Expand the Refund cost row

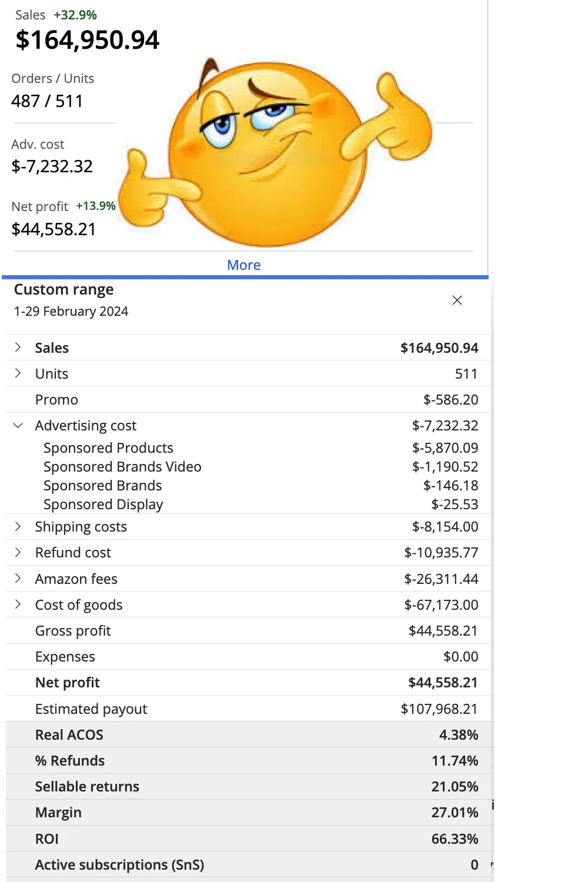tap(18, 552)
